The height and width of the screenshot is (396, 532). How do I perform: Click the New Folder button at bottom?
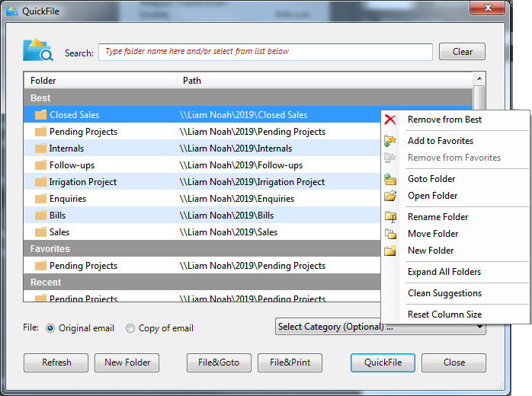tap(127, 362)
